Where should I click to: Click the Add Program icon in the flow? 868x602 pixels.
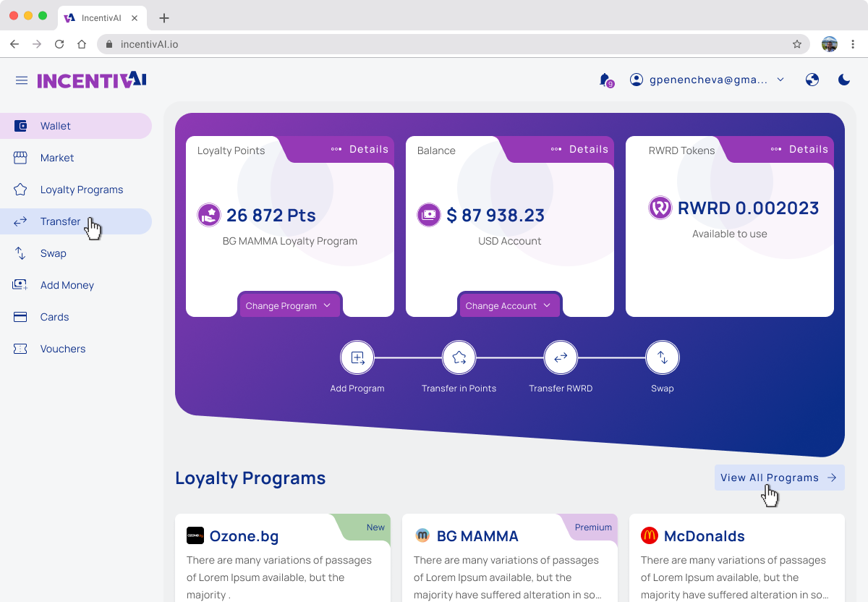tap(357, 357)
